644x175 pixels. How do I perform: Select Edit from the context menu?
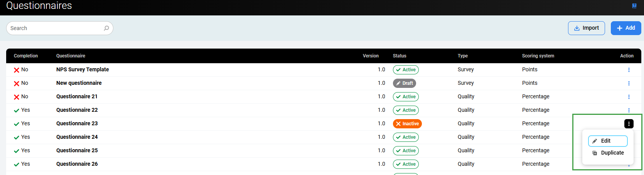coord(607,141)
